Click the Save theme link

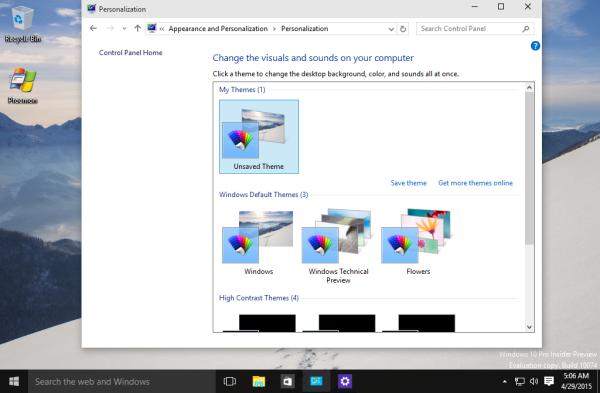(408, 183)
